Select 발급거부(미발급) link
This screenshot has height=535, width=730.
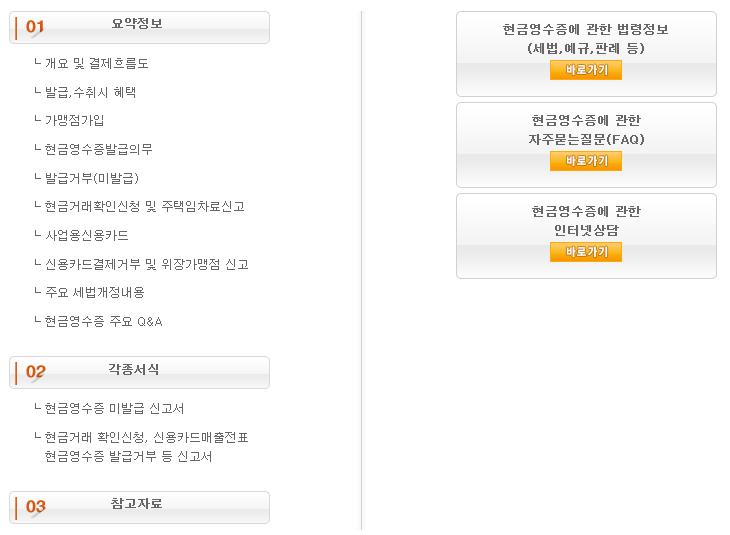tap(91, 178)
